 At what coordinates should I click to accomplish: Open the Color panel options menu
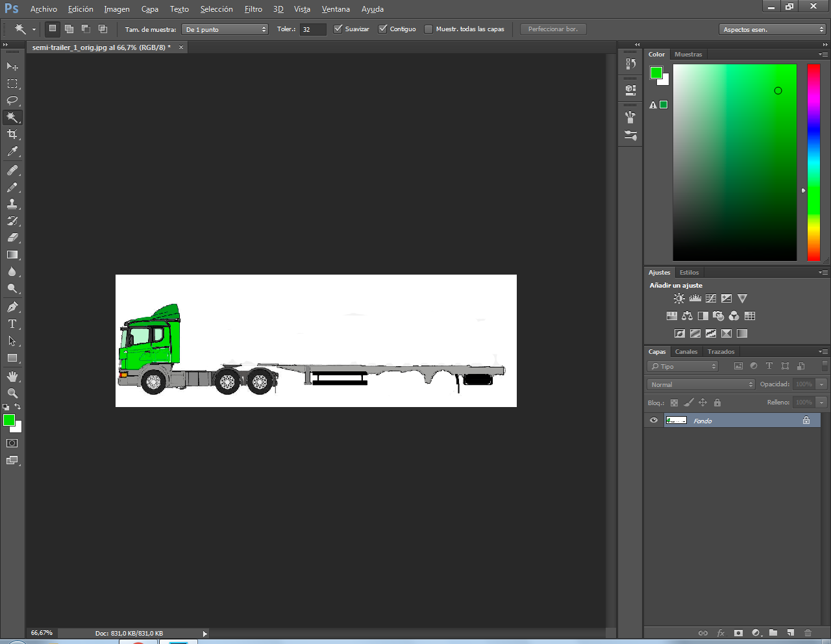(x=823, y=55)
